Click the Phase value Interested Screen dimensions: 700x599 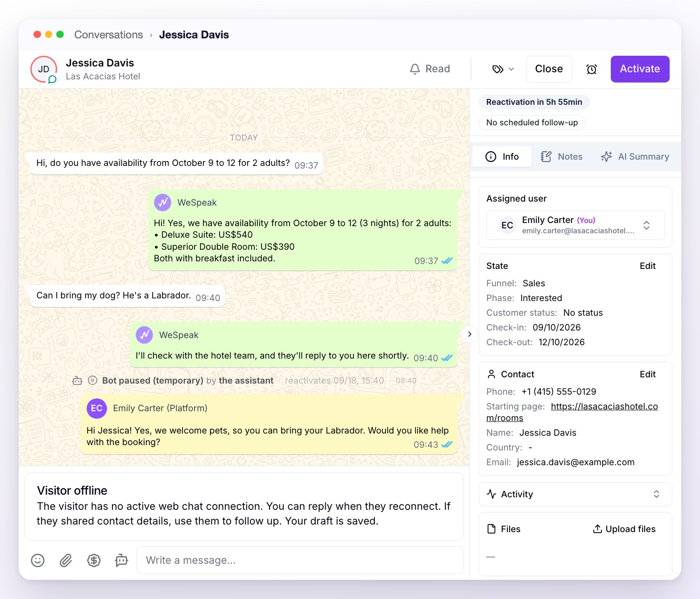[x=541, y=298]
